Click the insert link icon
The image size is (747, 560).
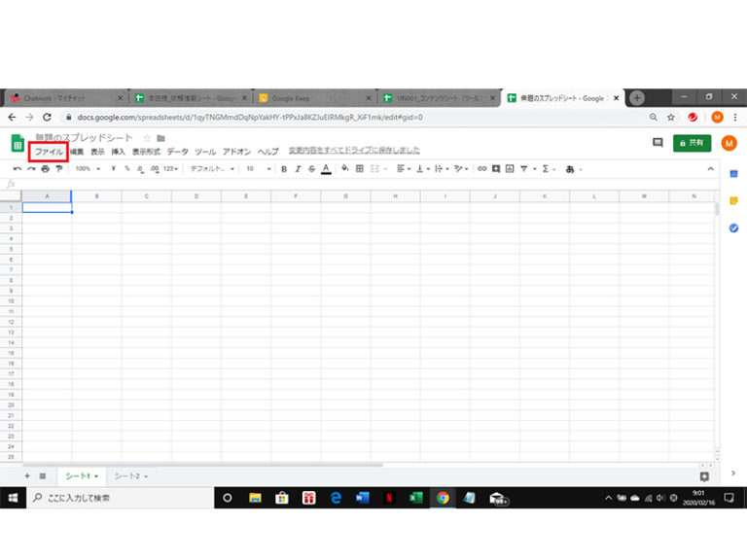pos(481,168)
